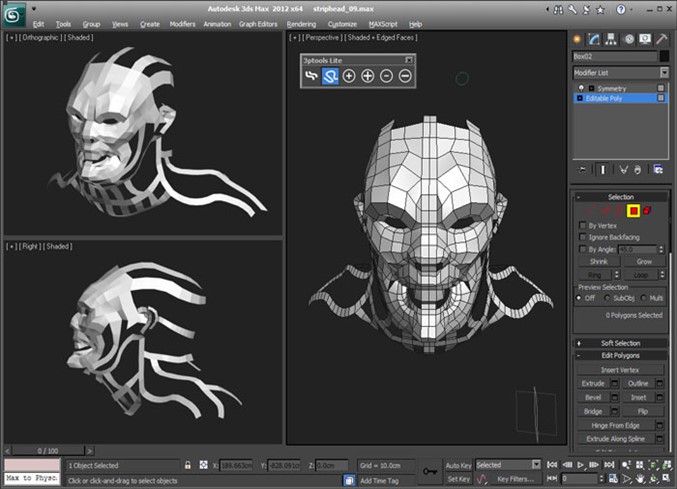677x489 pixels.
Task: Open the Graph Editors menu
Action: pyautogui.click(x=258, y=23)
